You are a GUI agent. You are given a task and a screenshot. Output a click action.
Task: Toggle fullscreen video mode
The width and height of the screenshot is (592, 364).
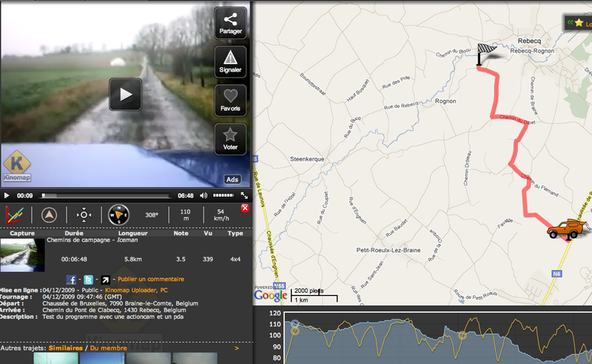click(243, 196)
